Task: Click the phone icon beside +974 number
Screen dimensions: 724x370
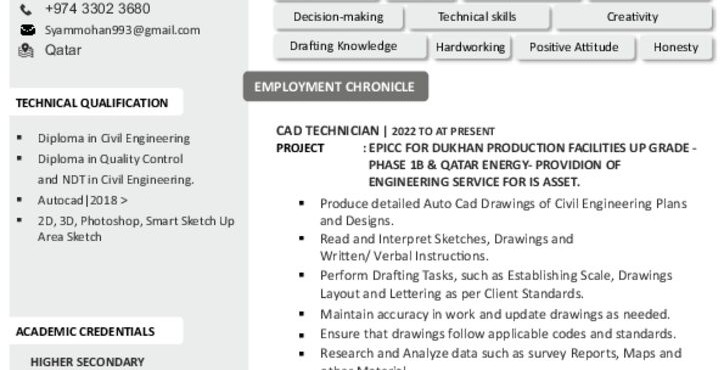Action: coord(26,10)
